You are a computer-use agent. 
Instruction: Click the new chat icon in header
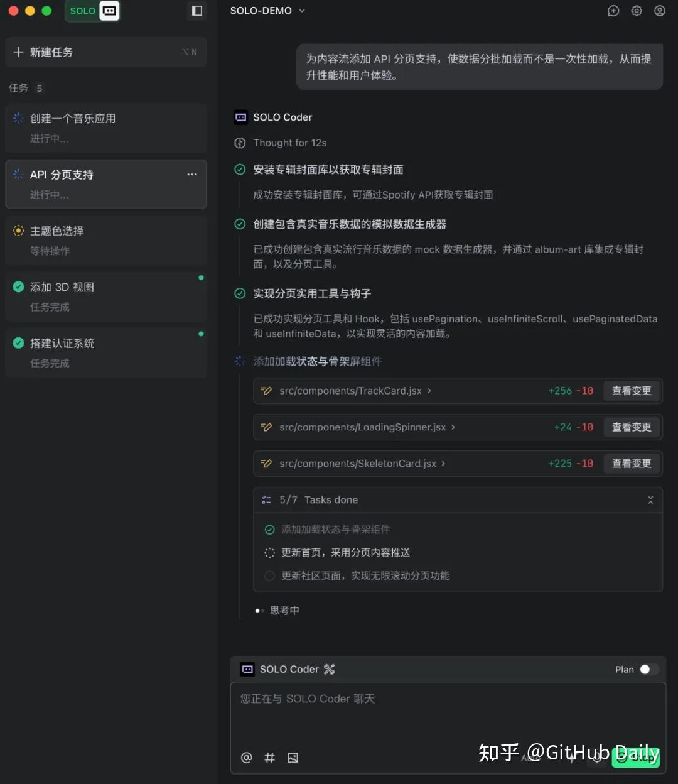pyautogui.click(x=613, y=11)
